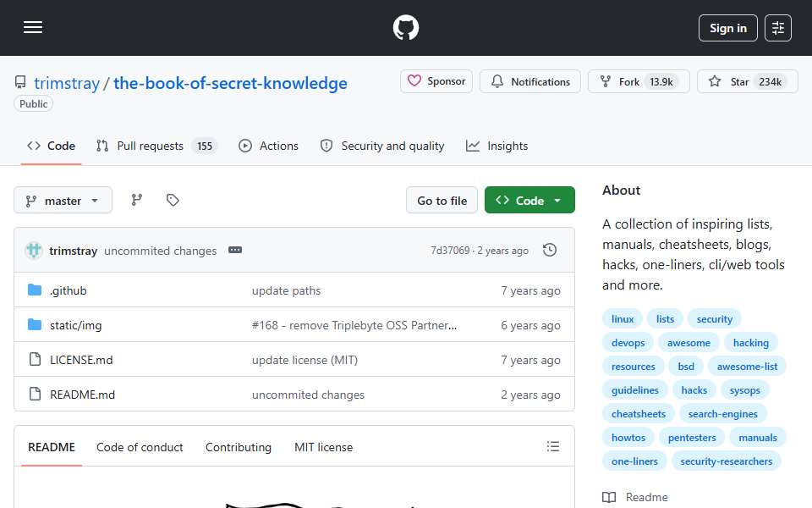Open latest commit message in header bar
The height and width of the screenshot is (508, 812).
click(x=161, y=251)
